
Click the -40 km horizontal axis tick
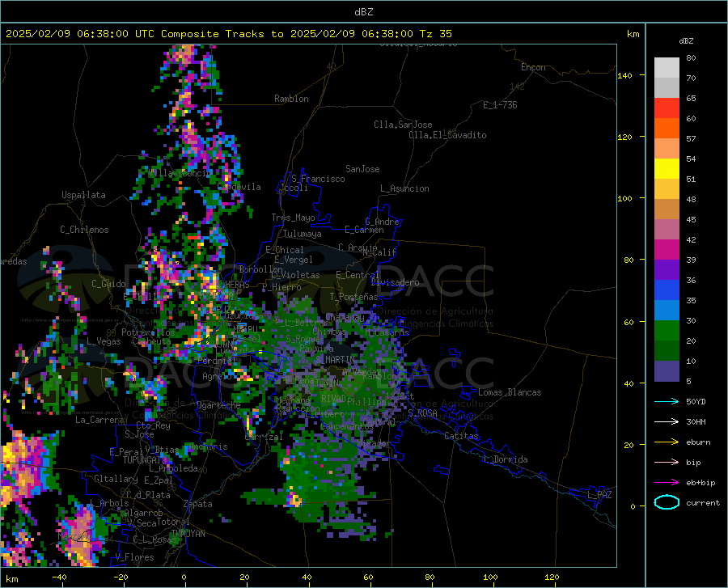[59, 577]
